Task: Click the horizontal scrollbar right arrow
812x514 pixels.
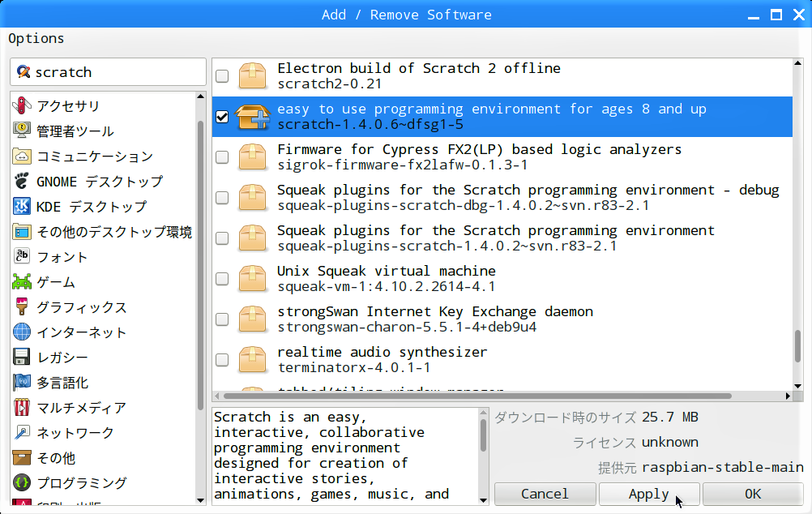Action: pos(788,396)
